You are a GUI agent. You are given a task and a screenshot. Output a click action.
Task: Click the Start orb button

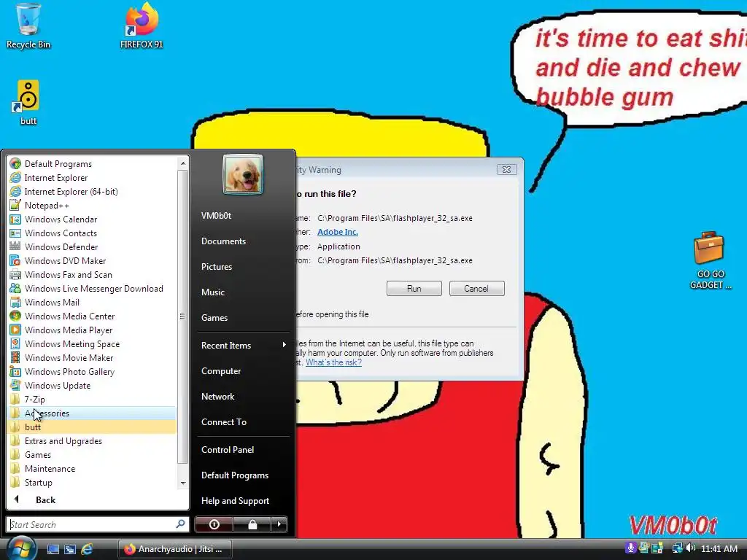[x=20, y=548]
